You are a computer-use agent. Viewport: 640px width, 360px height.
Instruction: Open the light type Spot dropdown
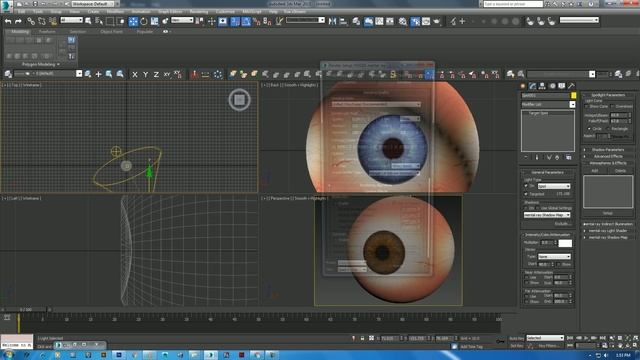click(x=553, y=186)
